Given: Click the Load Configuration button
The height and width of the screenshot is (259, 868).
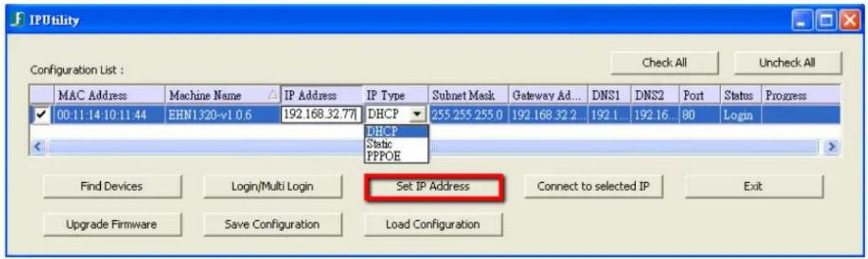Looking at the screenshot, I should point(433,224).
